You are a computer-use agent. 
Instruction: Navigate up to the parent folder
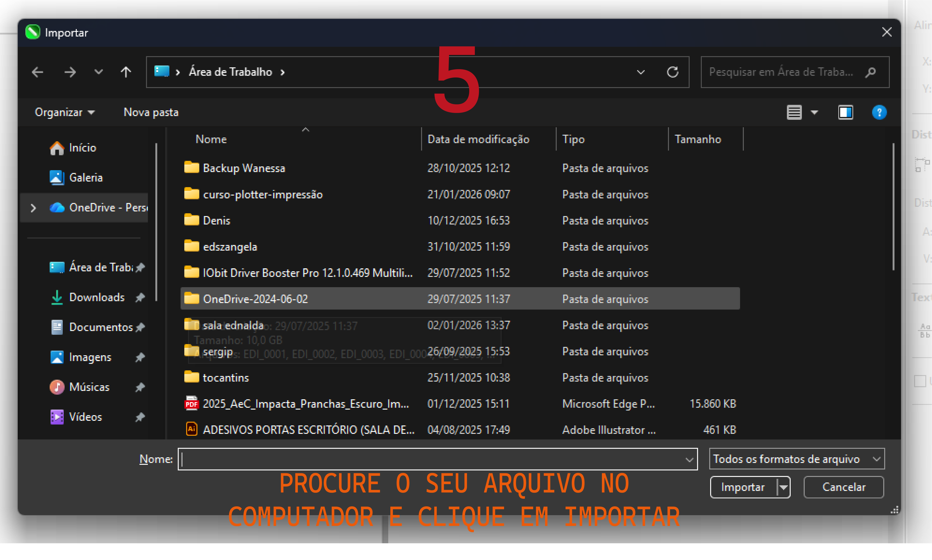click(x=126, y=72)
